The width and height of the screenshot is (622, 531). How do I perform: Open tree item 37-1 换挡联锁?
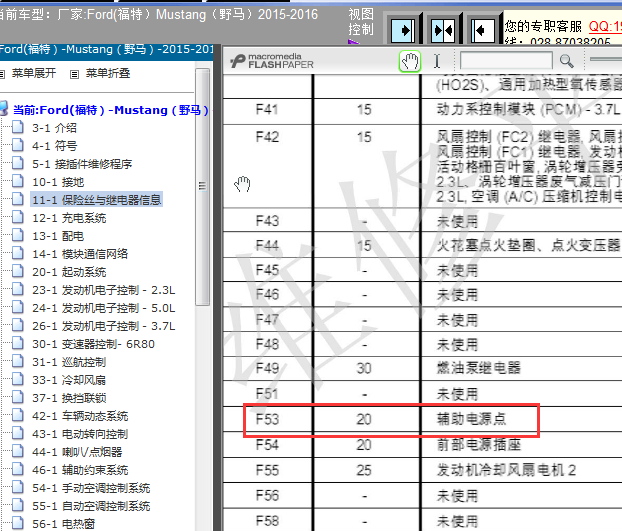point(69,398)
